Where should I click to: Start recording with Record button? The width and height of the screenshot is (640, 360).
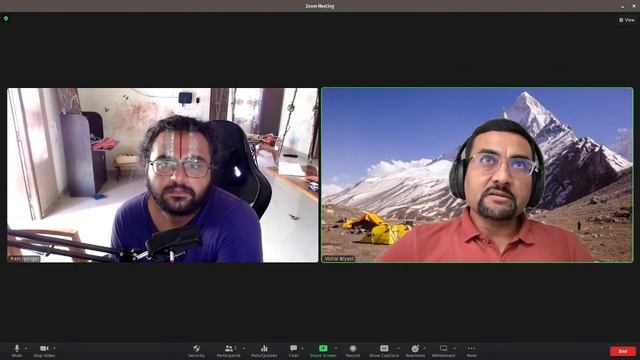pos(353,350)
